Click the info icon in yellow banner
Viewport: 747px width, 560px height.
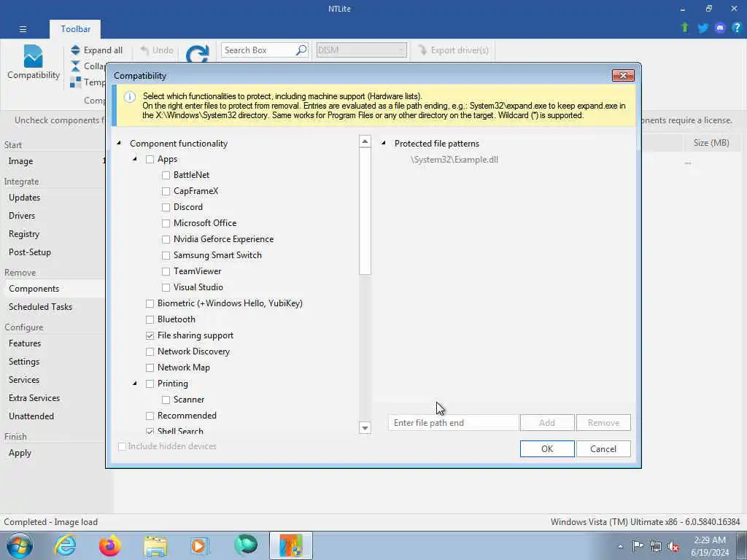pos(130,97)
